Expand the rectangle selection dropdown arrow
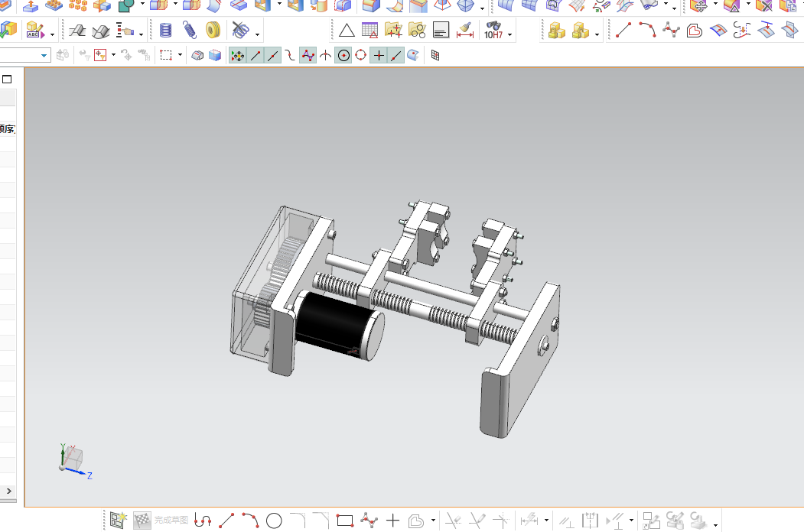This screenshot has height=532, width=804. click(x=180, y=54)
